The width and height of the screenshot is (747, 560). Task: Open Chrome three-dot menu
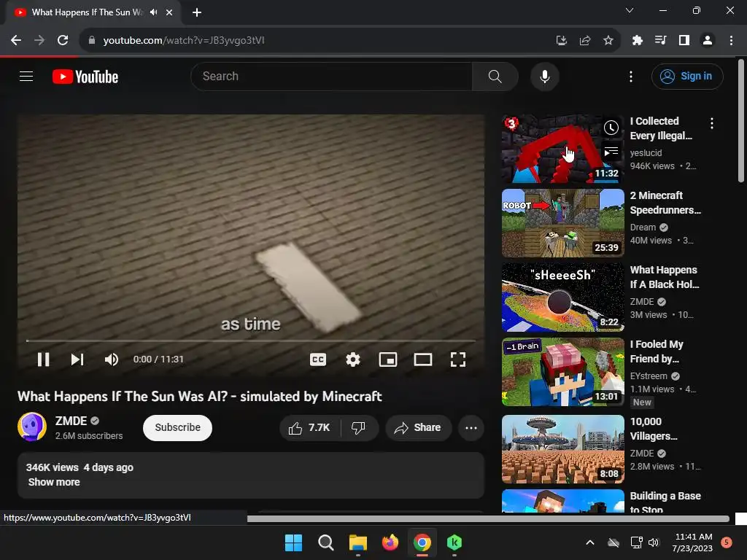click(x=731, y=41)
